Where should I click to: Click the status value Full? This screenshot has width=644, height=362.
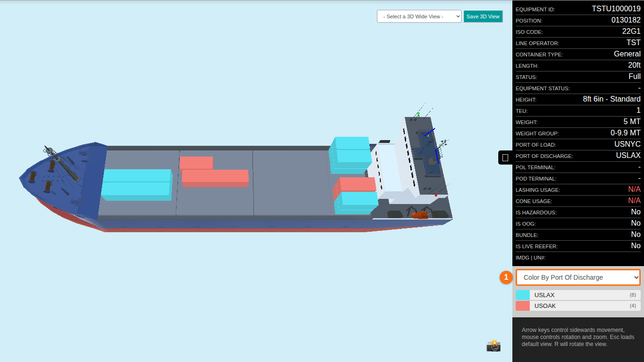tap(635, 76)
